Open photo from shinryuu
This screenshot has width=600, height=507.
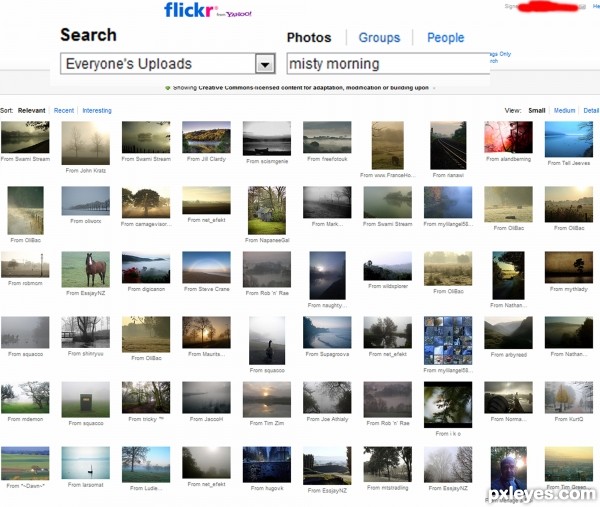click(86, 332)
